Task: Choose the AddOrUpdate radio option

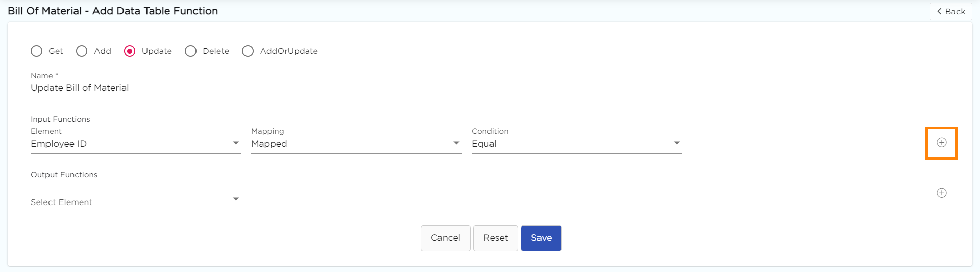Action: (248, 51)
